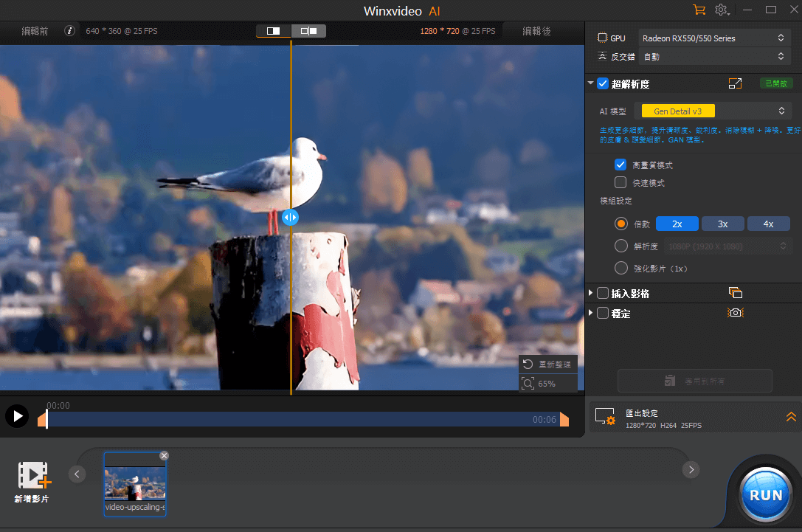This screenshot has width=802, height=532.
Task: Click the 1280 * 720 output resolution text
Action: [x=439, y=31]
